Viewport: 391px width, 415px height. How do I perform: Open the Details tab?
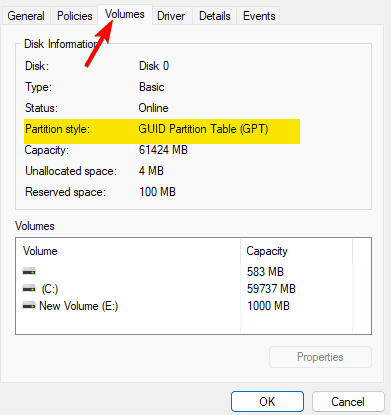pos(215,16)
